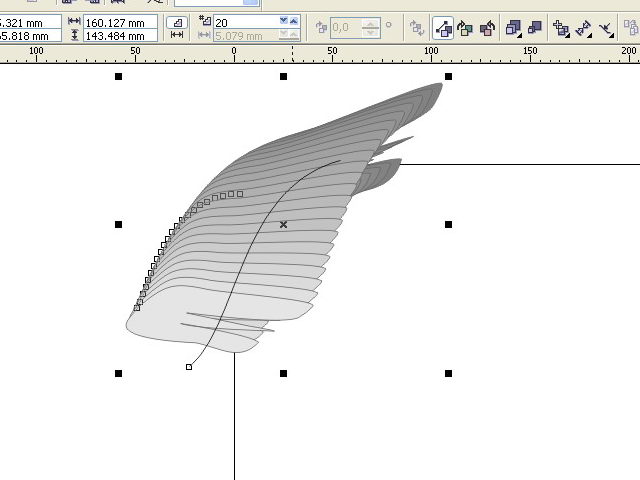Click the right-middle selection handle

448,225
